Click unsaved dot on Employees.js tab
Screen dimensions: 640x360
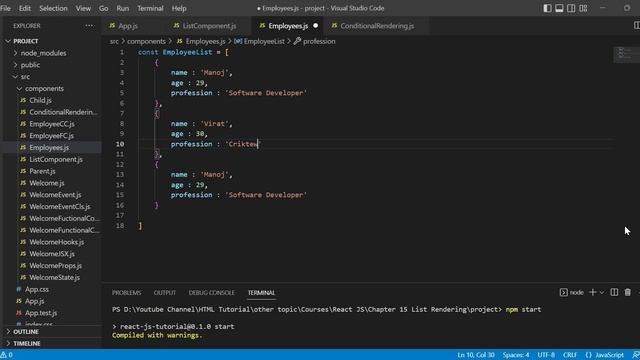pyautogui.click(x=316, y=26)
